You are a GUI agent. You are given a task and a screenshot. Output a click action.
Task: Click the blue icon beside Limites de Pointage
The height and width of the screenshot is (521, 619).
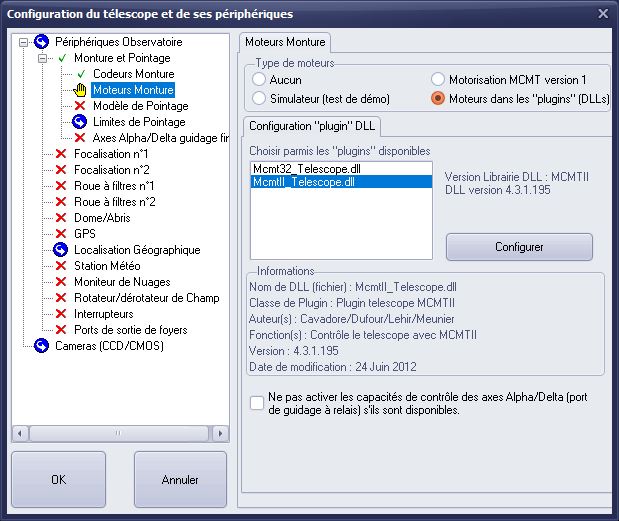(x=81, y=122)
